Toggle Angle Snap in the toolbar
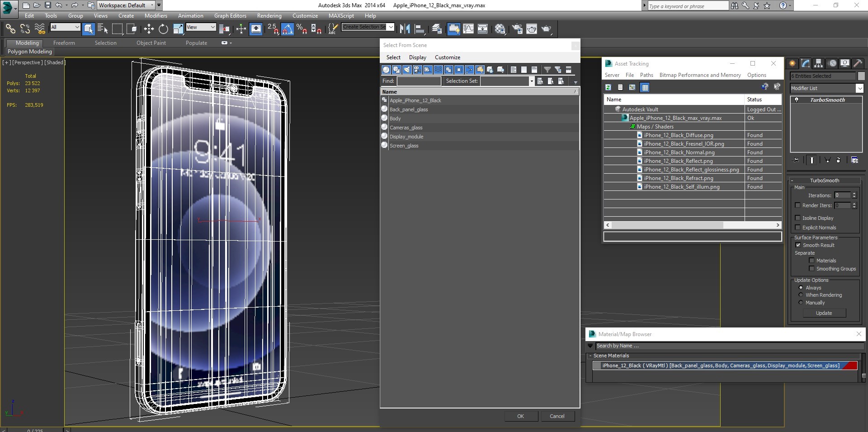The image size is (868, 432). pos(288,29)
